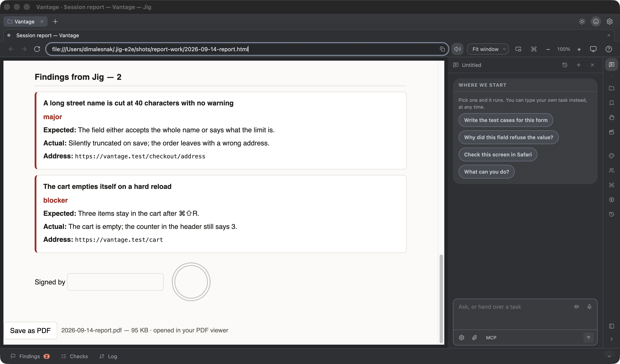
Task: Send the message with the up arrow
Action: coord(588,338)
